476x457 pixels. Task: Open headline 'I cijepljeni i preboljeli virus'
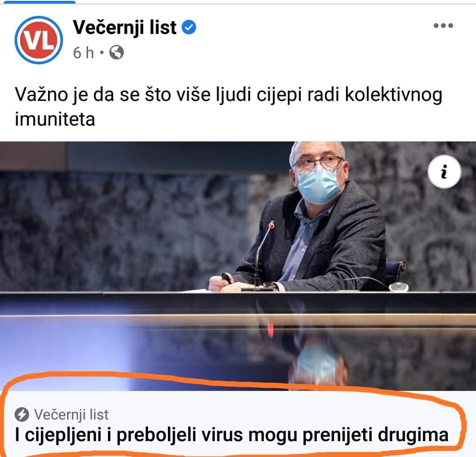click(x=232, y=435)
